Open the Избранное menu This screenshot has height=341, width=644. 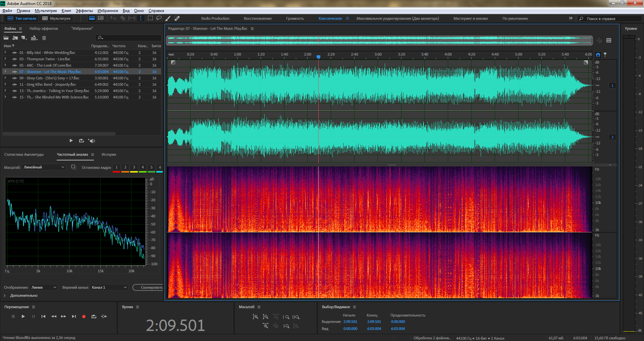(108, 11)
